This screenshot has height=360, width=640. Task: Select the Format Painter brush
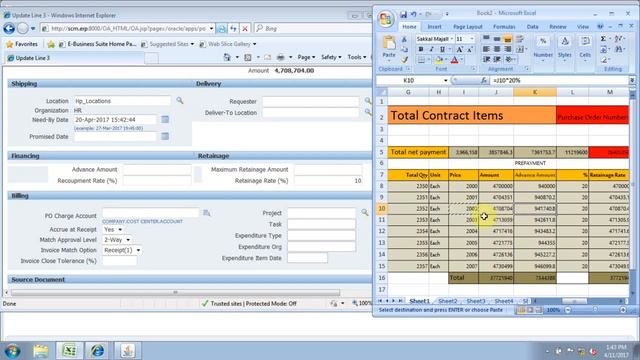[x=404, y=60]
